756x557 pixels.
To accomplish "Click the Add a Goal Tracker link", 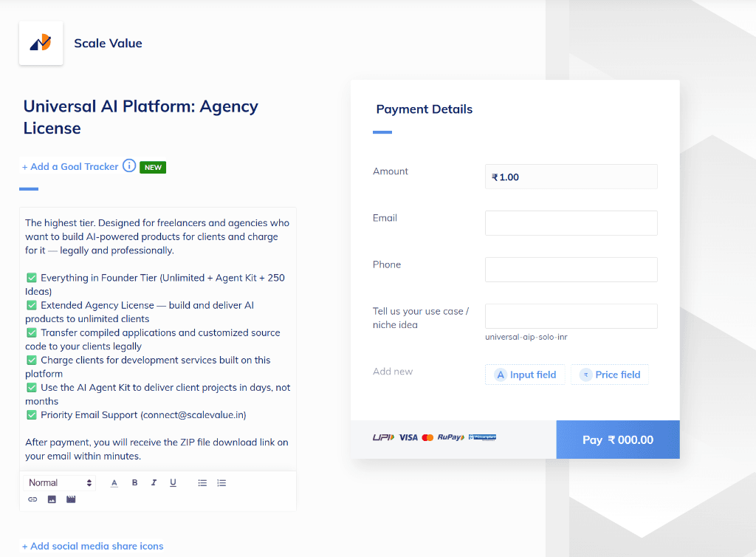I will 70,166.
